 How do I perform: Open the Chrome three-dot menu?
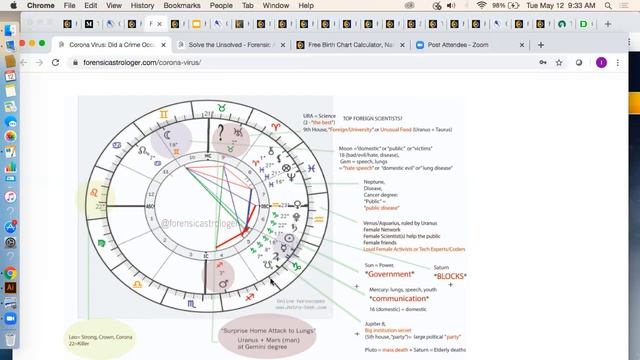(618, 62)
